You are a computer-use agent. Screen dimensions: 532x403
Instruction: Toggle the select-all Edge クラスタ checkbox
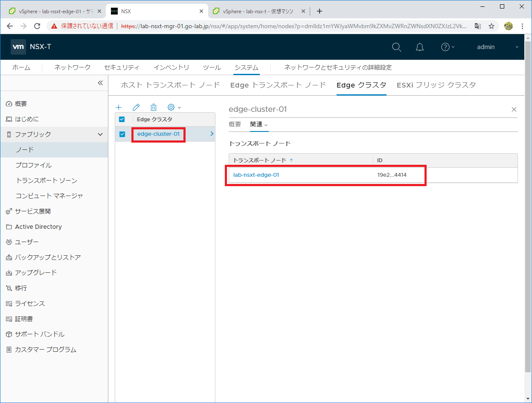point(122,120)
